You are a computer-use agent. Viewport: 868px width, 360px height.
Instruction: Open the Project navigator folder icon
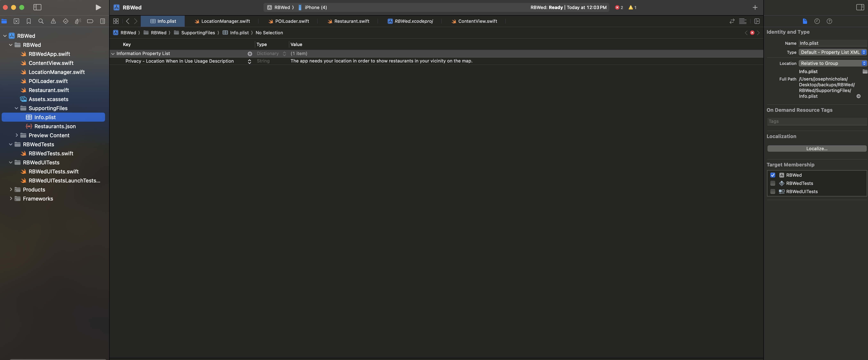coord(4,21)
